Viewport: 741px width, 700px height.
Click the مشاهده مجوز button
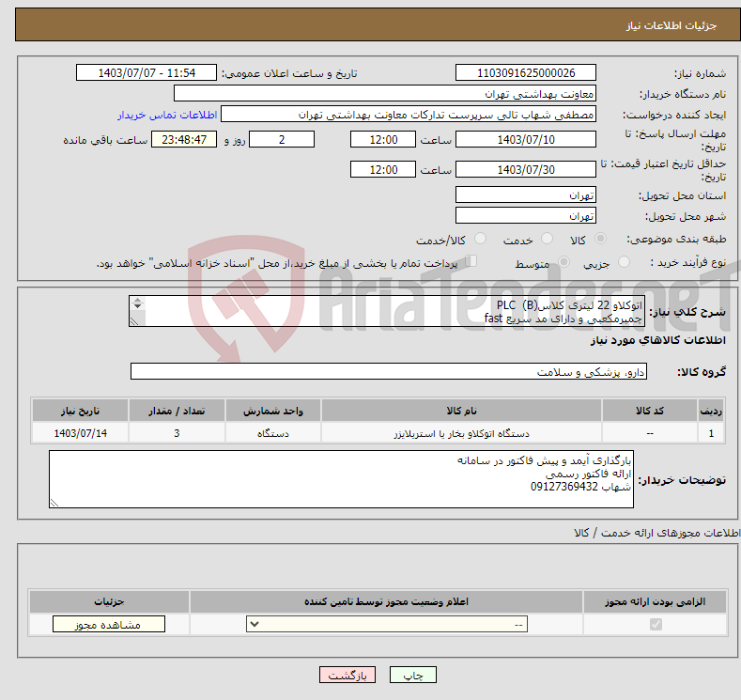click(109, 625)
